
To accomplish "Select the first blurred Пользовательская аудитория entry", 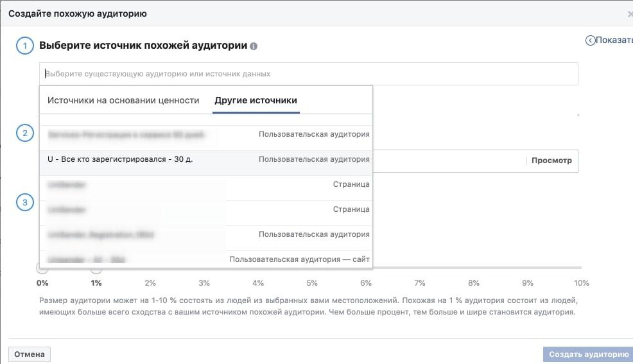I will [206, 134].
